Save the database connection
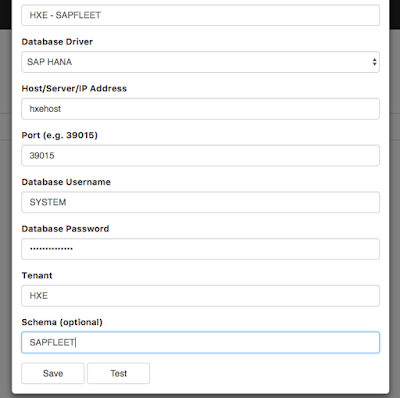 pyautogui.click(x=53, y=373)
